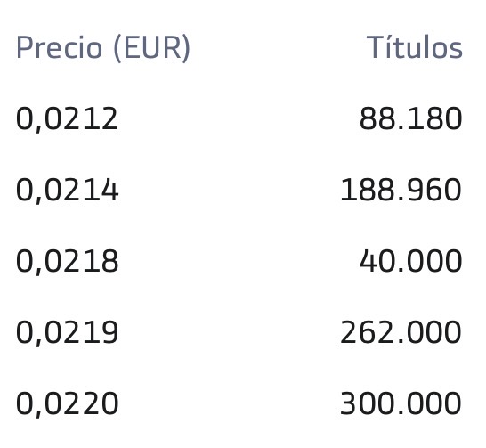Click the 188.960 títulos value
Screen dimensions: 486x448
point(401,190)
